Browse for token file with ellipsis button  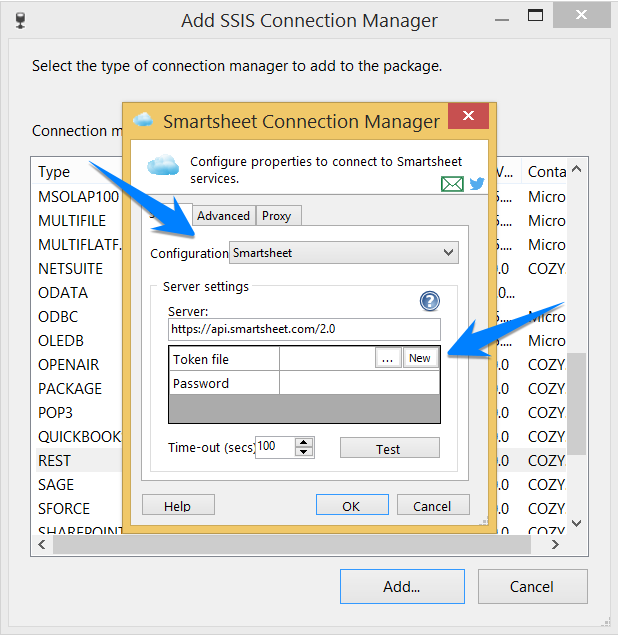coord(388,358)
